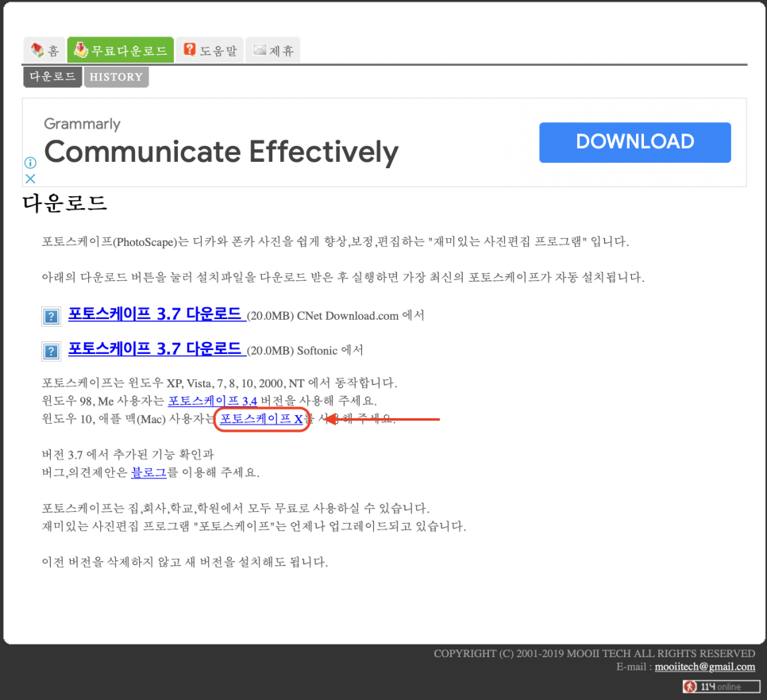
Task: Open the 블로그 link
Action: coord(148,472)
